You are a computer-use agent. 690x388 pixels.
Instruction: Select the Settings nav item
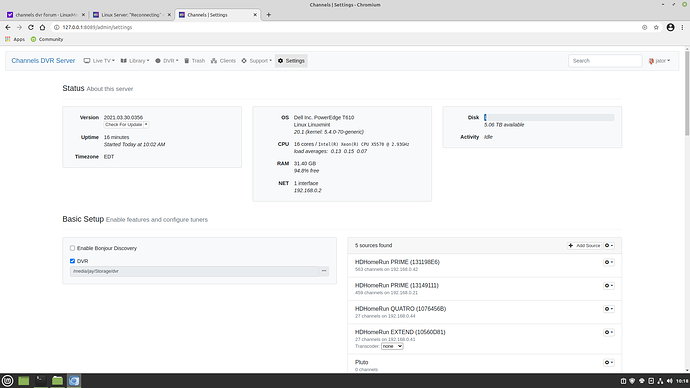pyautogui.click(x=291, y=61)
